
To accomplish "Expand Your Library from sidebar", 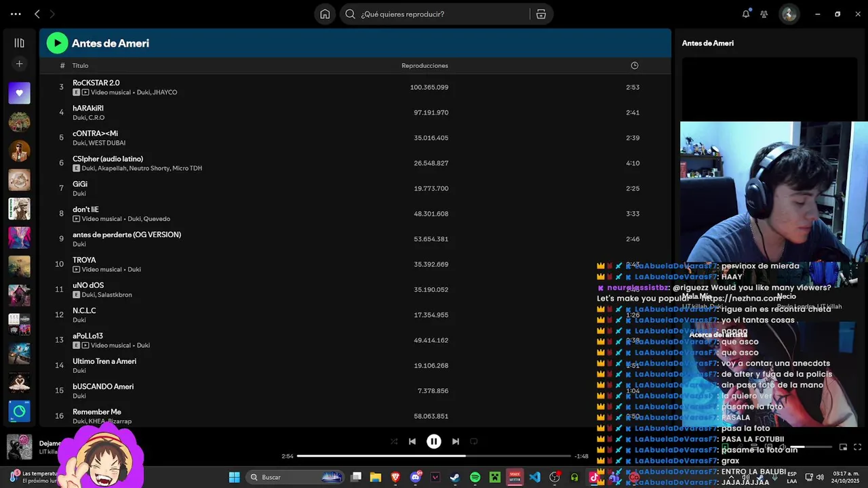I will click(19, 43).
